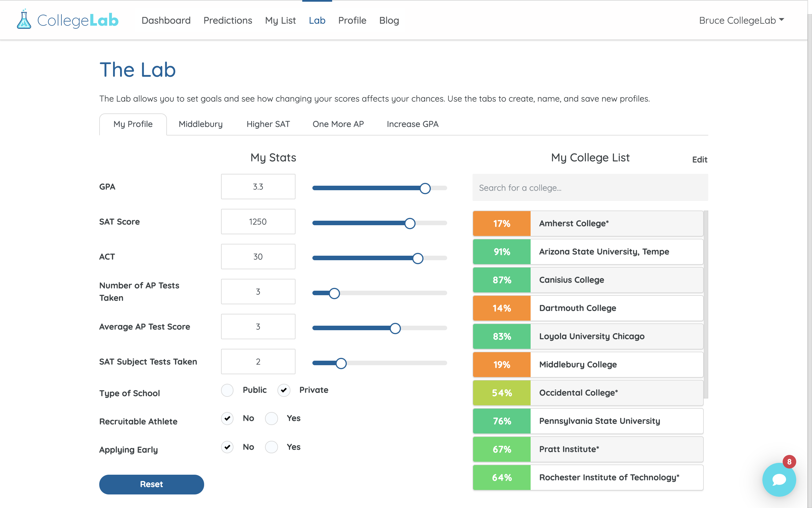Click the ACT input field
Screen dimensions: 812x508
(258, 256)
